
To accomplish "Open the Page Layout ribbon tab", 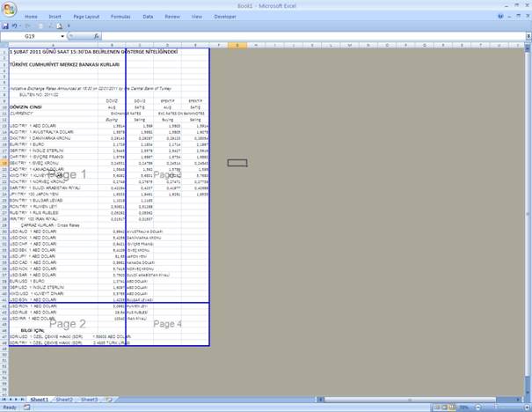I will [86, 17].
